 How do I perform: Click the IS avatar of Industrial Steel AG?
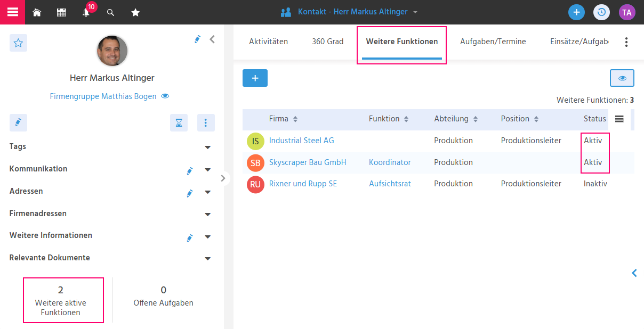(x=255, y=141)
